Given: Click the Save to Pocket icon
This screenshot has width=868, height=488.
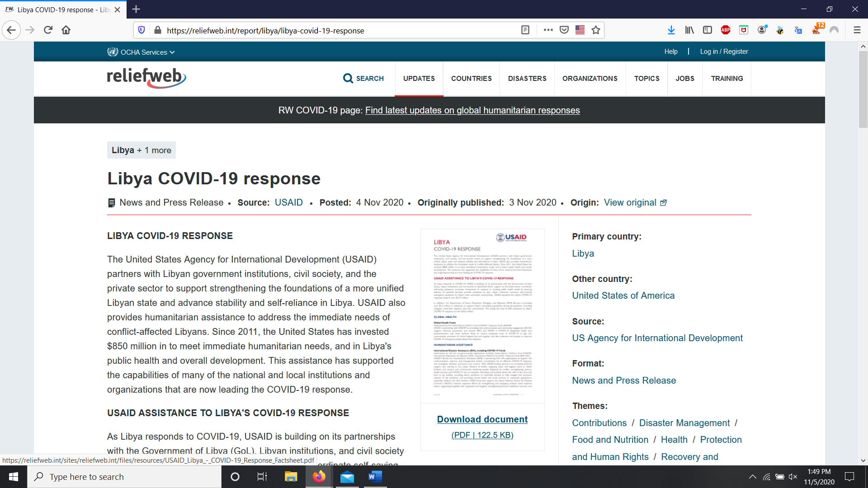Looking at the screenshot, I should (x=564, y=30).
